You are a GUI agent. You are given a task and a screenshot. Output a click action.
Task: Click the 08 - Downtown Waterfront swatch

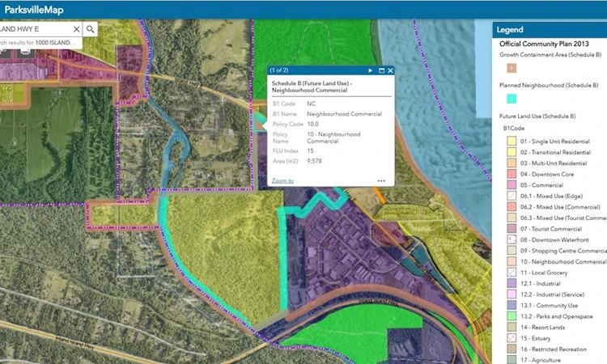511,239
